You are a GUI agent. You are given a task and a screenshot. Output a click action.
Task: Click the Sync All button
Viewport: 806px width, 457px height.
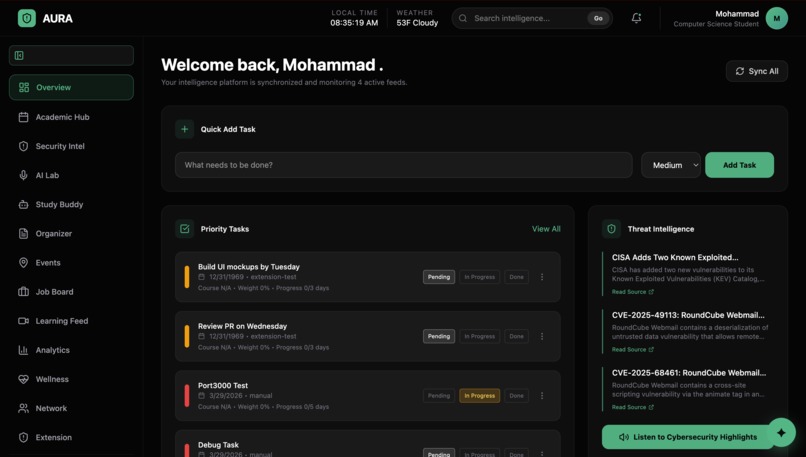(757, 71)
